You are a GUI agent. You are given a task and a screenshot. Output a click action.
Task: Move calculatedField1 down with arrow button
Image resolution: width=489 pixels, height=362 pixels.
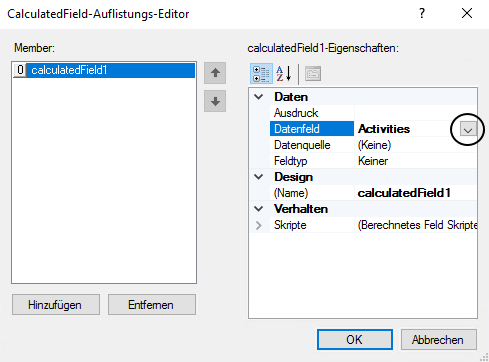pyautogui.click(x=215, y=101)
